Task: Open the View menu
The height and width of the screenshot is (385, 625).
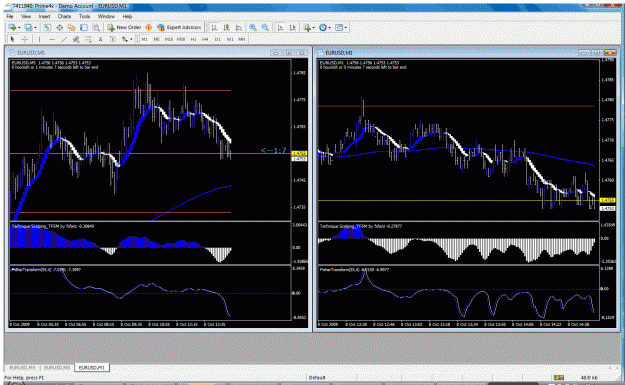Action: click(x=26, y=16)
